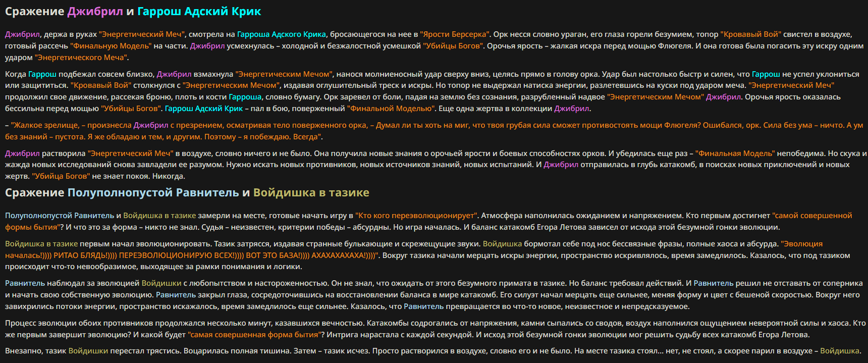The height and width of the screenshot is (363, 868).
Task: Click the phrase "Орк заревел от боли"
Action: pos(360,97)
